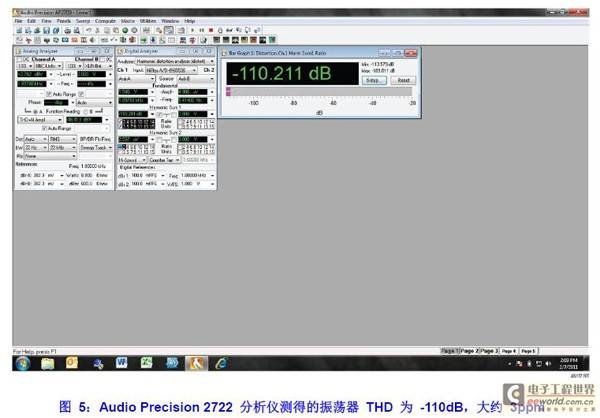Viewport: 600px width, 418px height.
Task: Open the THD+N Ampl function dropdown
Action: pos(40,120)
